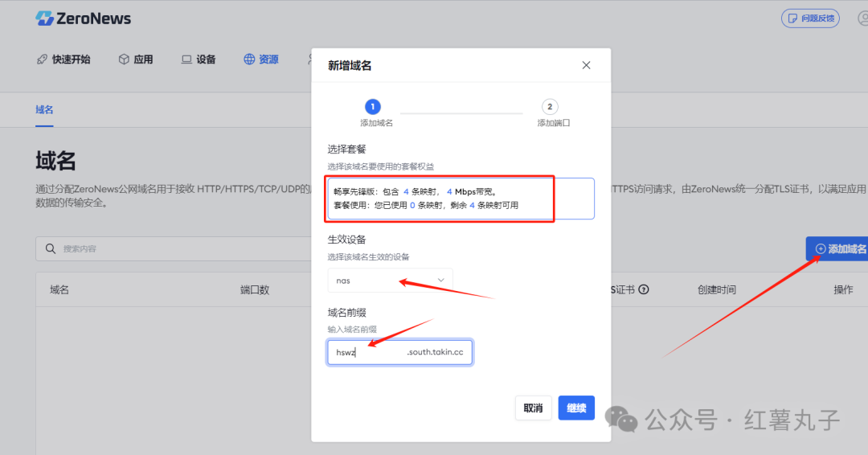This screenshot has width=868, height=455.
Task: Click the ZeroNews logo
Action: pos(83,18)
